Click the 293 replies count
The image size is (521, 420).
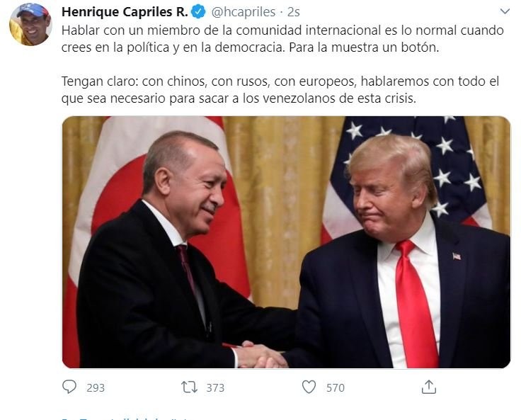(x=96, y=387)
